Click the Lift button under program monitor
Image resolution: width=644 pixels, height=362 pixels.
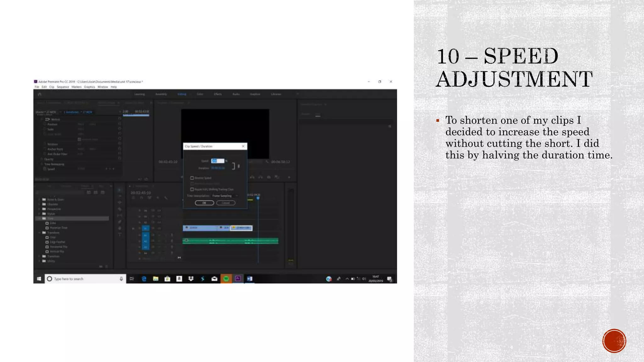click(252, 177)
